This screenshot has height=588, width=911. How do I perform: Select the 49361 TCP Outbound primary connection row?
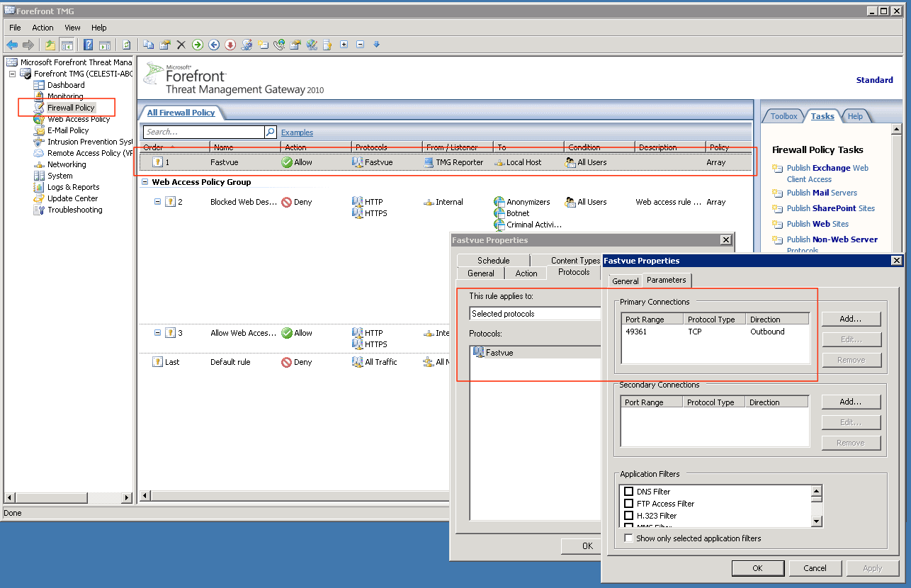pos(715,332)
